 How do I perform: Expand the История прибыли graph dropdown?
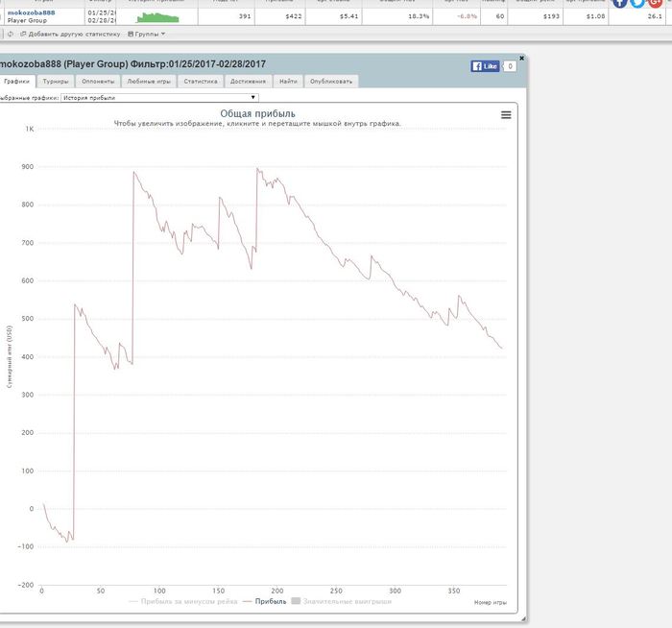coord(159,98)
